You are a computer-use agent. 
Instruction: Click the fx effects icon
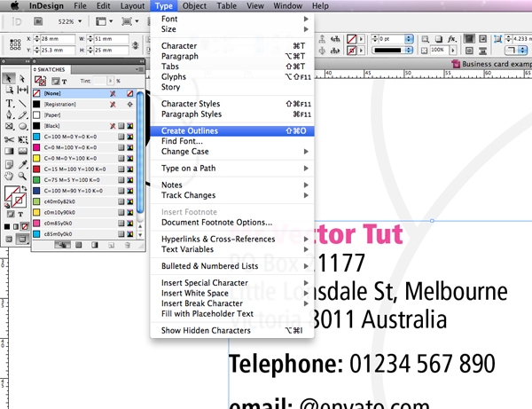[x=451, y=39]
